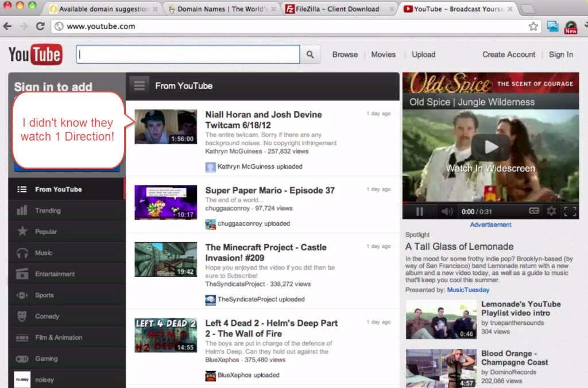The height and width of the screenshot is (388, 588).
Task: Click the Comedy mask icon
Action: [22, 316]
